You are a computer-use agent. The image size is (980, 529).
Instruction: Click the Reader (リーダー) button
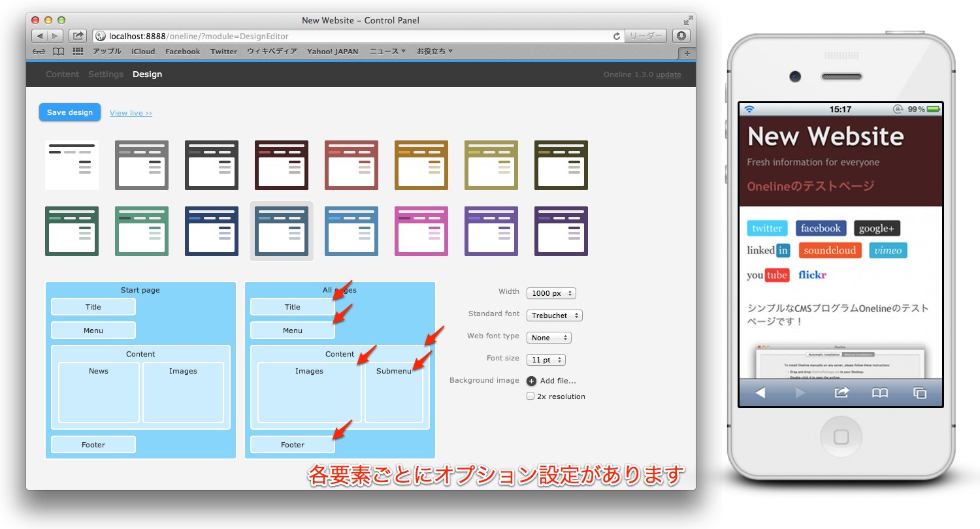645,37
